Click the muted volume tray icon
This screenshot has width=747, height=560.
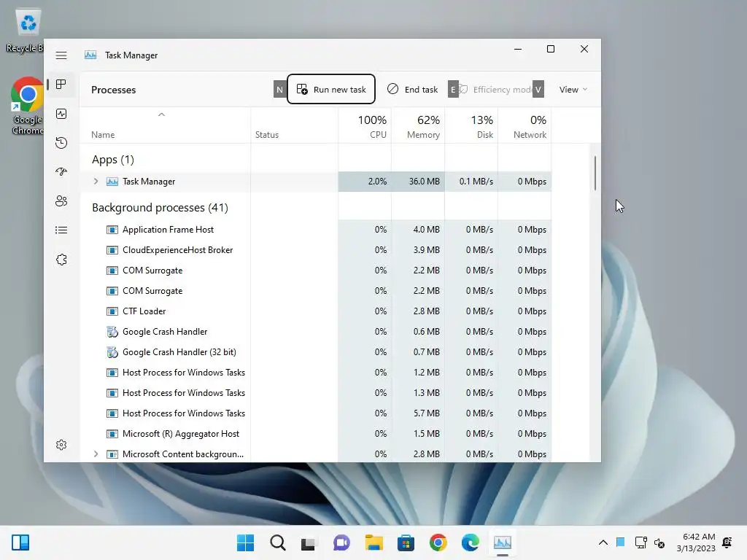pos(659,542)
